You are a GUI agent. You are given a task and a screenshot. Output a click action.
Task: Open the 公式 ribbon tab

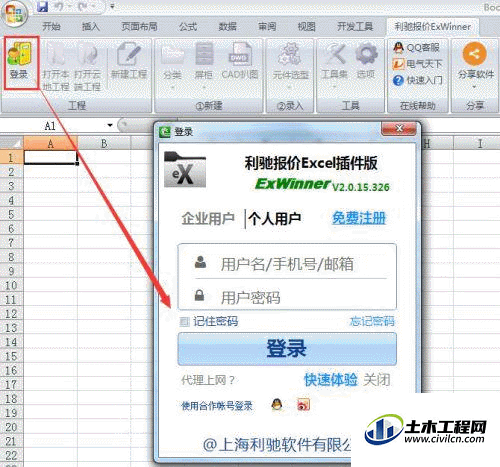coord(188,27)
